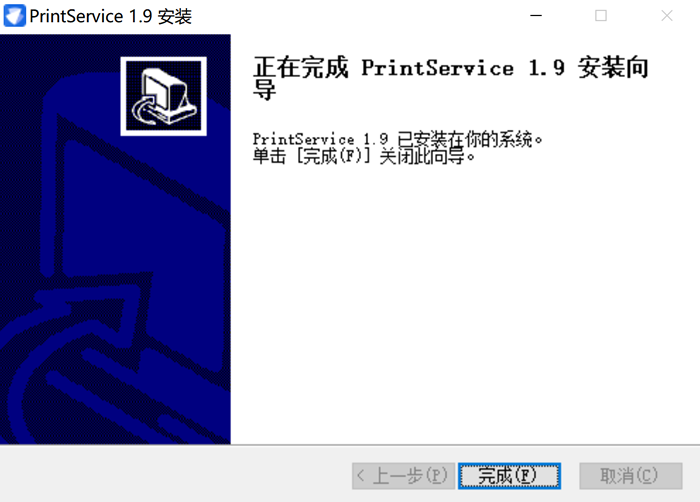Screen dimensions: 700x502
Task: Click the blue wizard sidebar banner image
Action: pyautogui.click(x=115, y=239)
